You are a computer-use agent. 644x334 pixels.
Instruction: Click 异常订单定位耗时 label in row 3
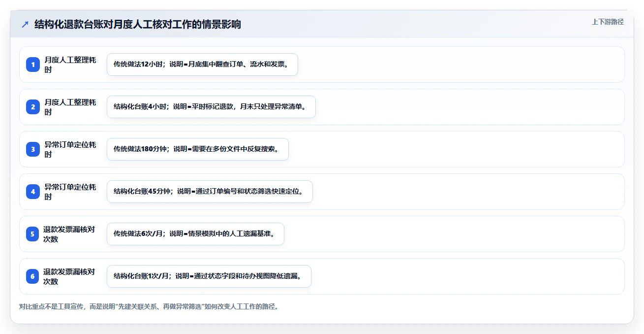pos(70,149)
